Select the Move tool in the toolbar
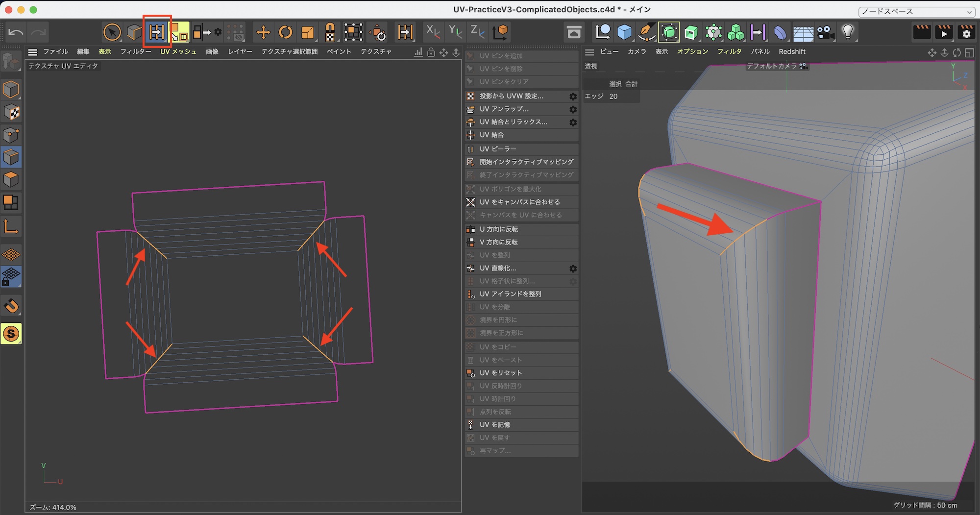This screenshot has width=980, height=515. [263, 32]
